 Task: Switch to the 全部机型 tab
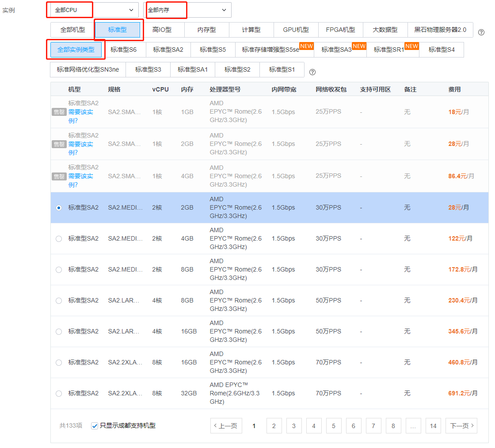(72, 30)
